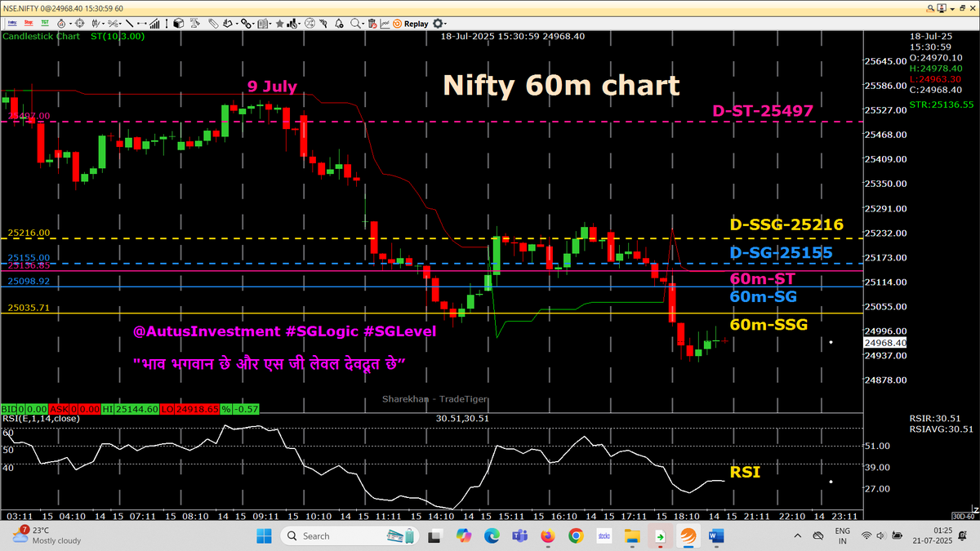Open the weather widget showing 23°C
This screenshot has width=980, height=551.
[x=46, y=535]
